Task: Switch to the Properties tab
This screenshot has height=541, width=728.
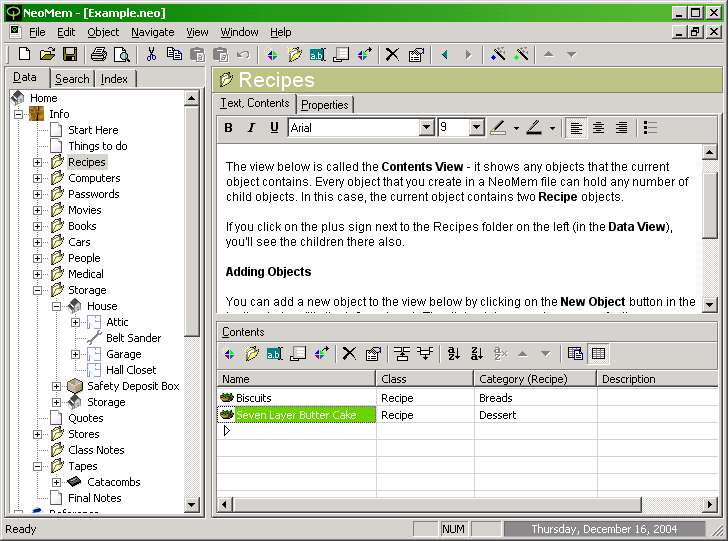Action: tap(325, 105)
